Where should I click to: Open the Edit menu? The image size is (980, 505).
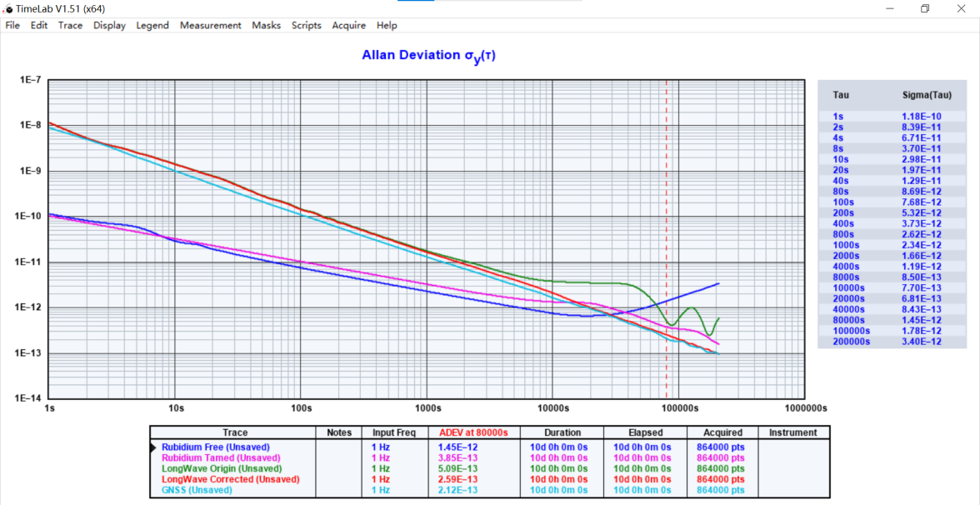39,26
